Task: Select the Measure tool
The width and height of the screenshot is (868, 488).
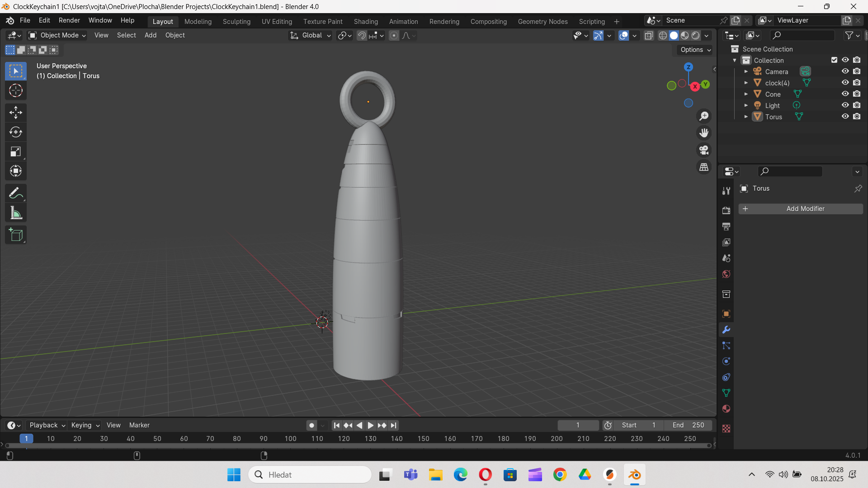Action: pyautogui.click(x=16, y=213)
